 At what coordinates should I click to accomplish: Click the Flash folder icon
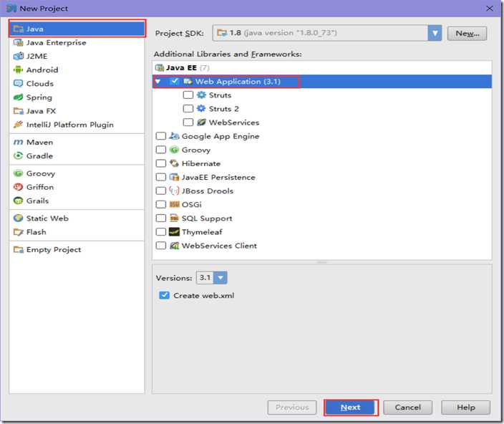tap(19, 232)
